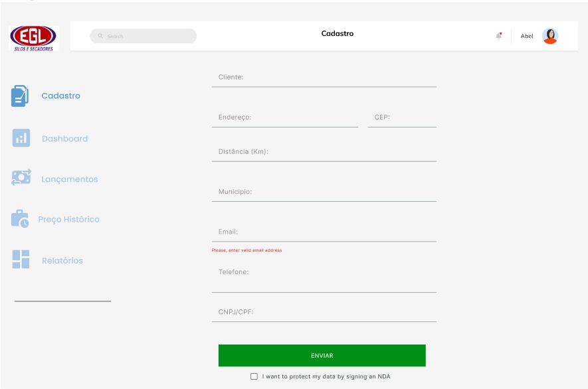Click the Abel username label
The image size is (588, 389).
tap(526, 37)
